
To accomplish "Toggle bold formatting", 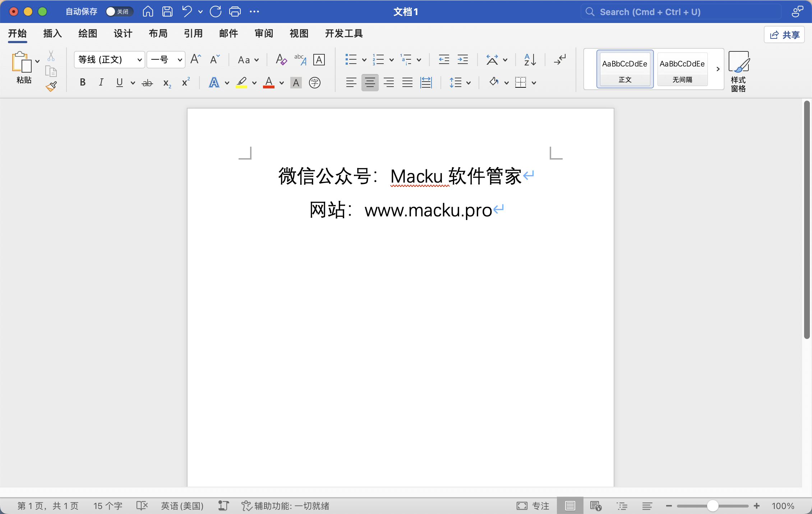I will [x=83, y=83].
